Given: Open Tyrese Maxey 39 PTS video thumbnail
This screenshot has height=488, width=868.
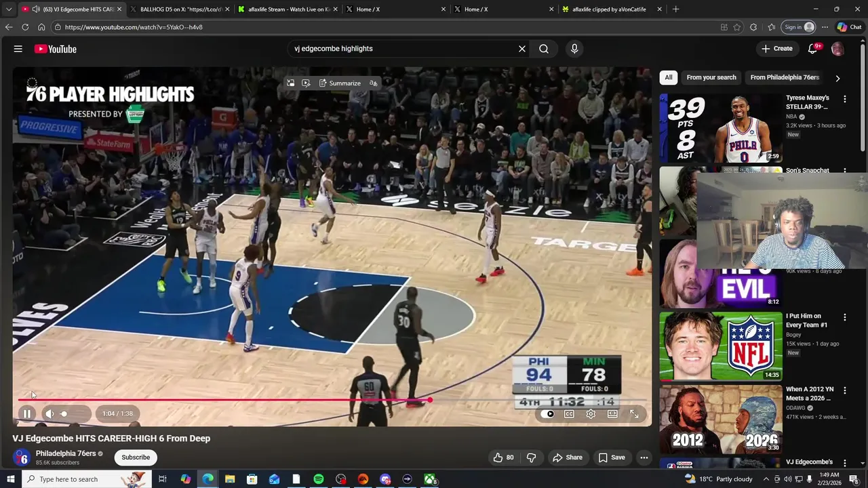Looking at the screenshot, I should 721,127.
